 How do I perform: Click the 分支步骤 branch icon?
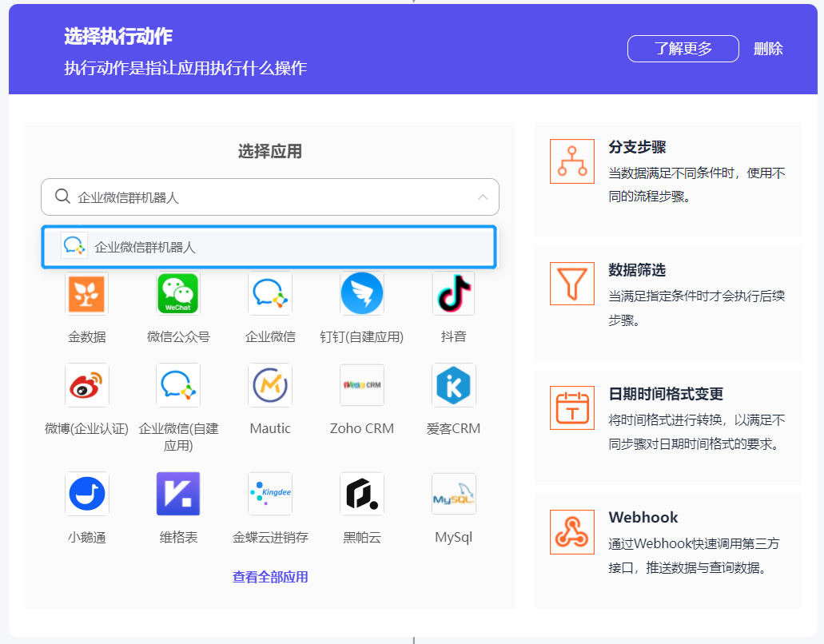[571, 161]
